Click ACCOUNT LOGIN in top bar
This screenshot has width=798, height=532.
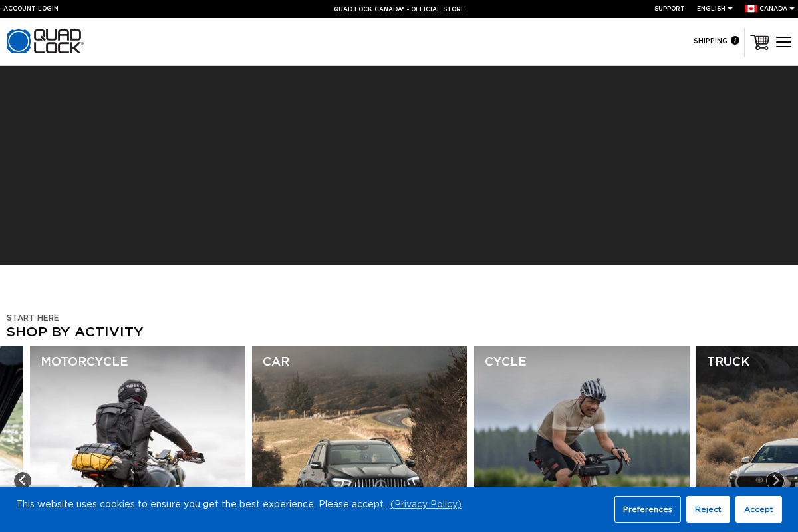click(x=31, y=9)
